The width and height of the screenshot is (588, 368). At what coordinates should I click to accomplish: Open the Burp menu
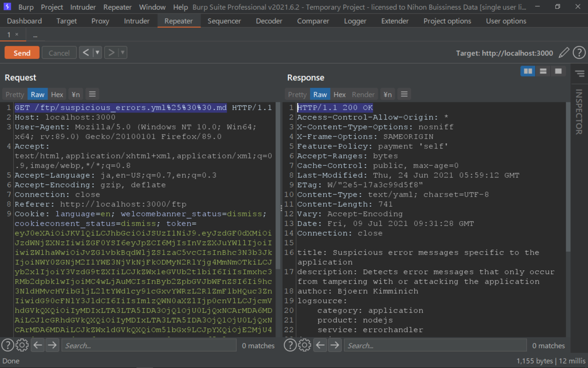coord(26,7)
